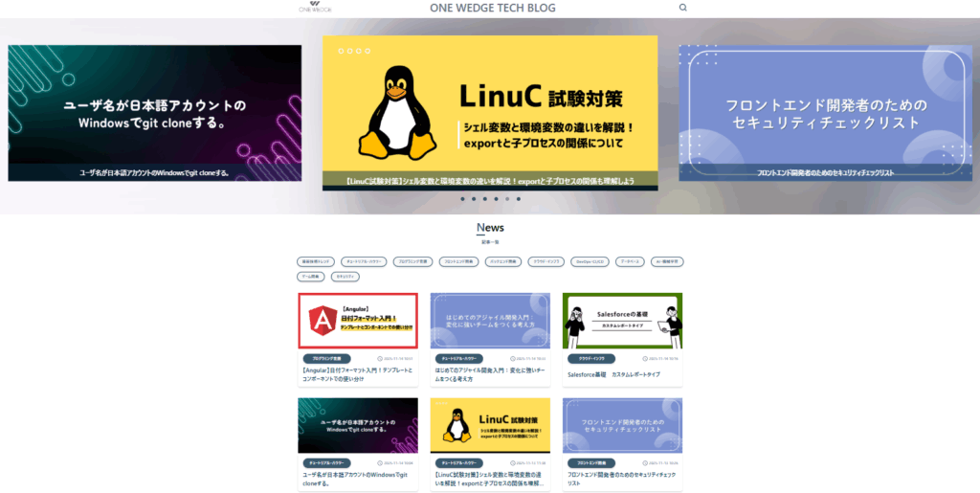The image size is (980, 493).
Task: Open the LinuC試験対策 thumbnail in the news grid
Action: [490, 425]
